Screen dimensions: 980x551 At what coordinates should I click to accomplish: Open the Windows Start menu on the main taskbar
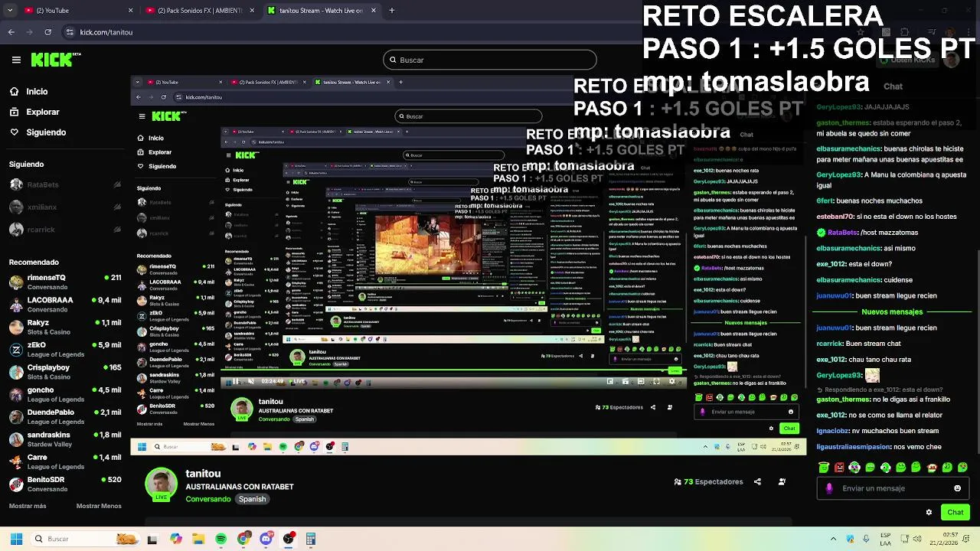coord(16,539)
